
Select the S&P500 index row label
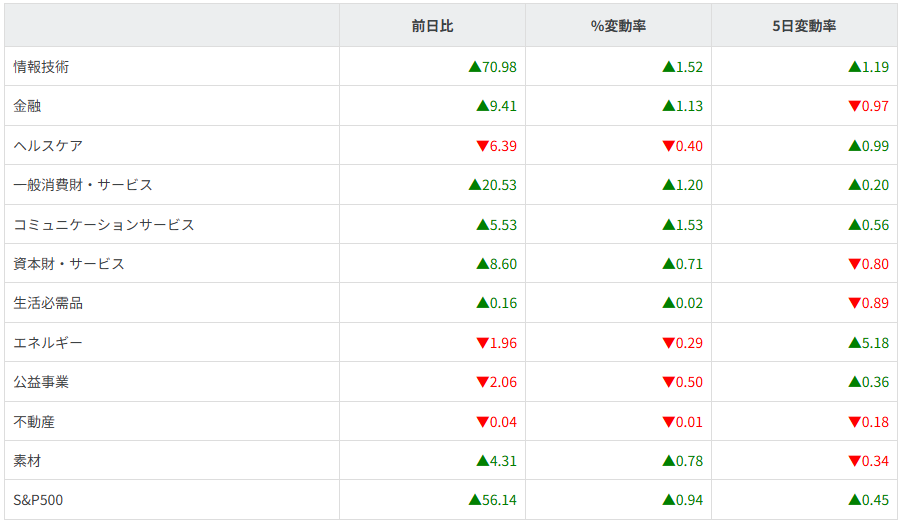[38, 500]
